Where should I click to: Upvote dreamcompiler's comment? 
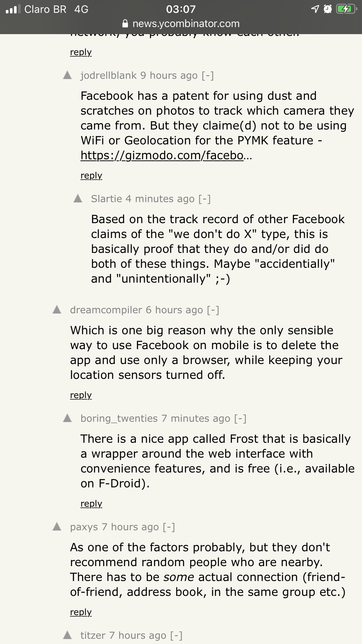(57, 309)
